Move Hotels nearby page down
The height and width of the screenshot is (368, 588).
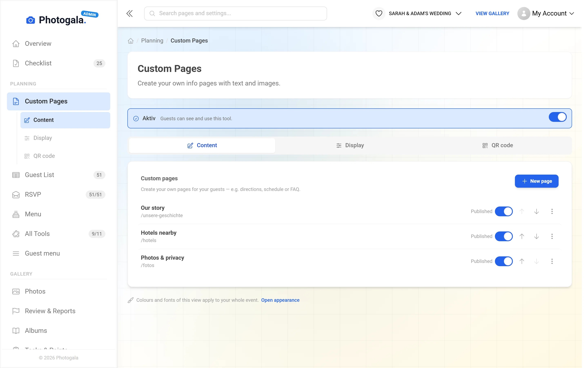pos(537,236)
